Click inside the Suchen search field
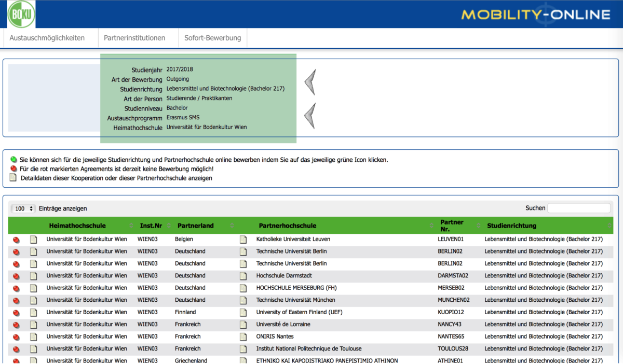Viewport: 623px width, 364px height. point(579,208)
